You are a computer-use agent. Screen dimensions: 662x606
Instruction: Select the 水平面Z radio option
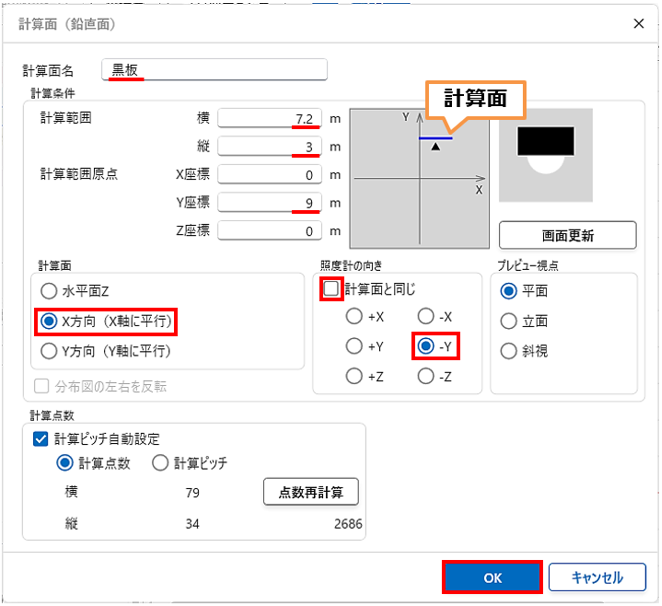click(47, 291)
